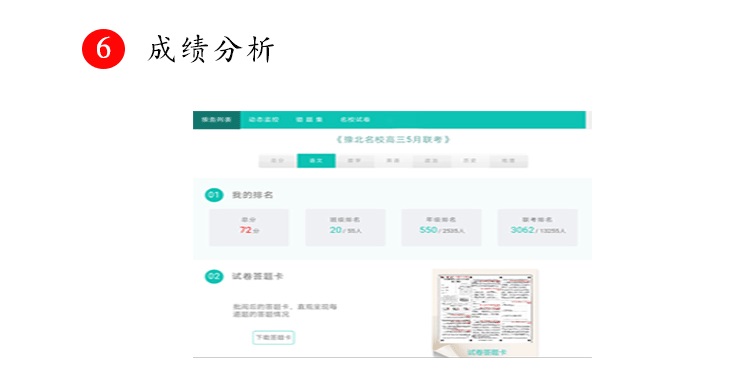Pick the 政治 subject button
Image resolution: width=750 pixels, height=372 pixels.
click(x=431, y=161)
